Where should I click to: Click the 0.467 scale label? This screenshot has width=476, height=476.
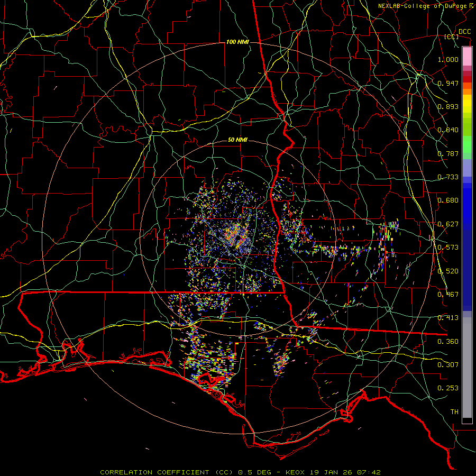pyautogui.click(x=448, y=295)
